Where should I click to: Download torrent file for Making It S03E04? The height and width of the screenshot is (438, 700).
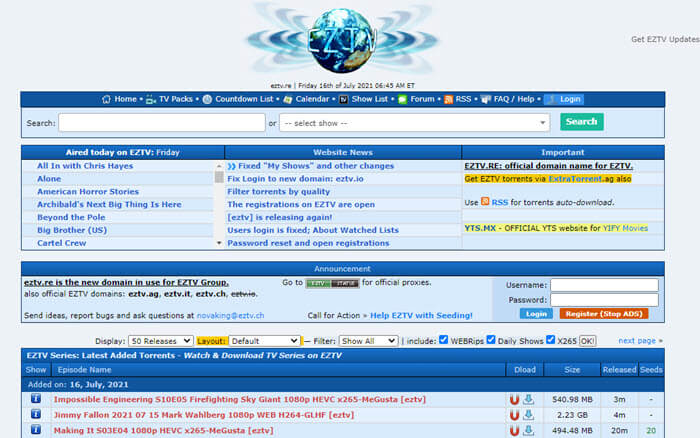[x=529, y=431]
